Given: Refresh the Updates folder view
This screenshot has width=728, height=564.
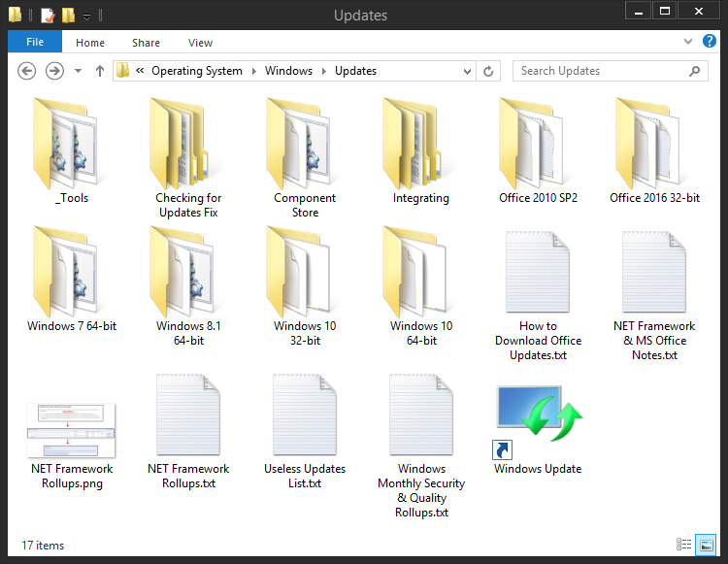Looking at the screenshot, I should pyautogui.click(x=488, y=71).
